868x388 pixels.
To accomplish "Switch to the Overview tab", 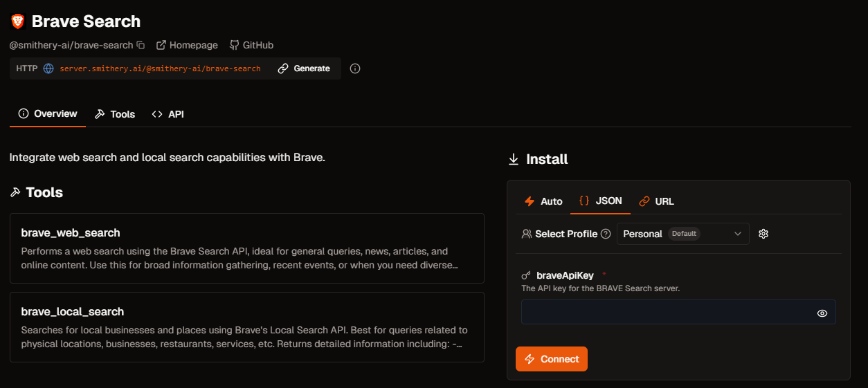I will point(48,113).
